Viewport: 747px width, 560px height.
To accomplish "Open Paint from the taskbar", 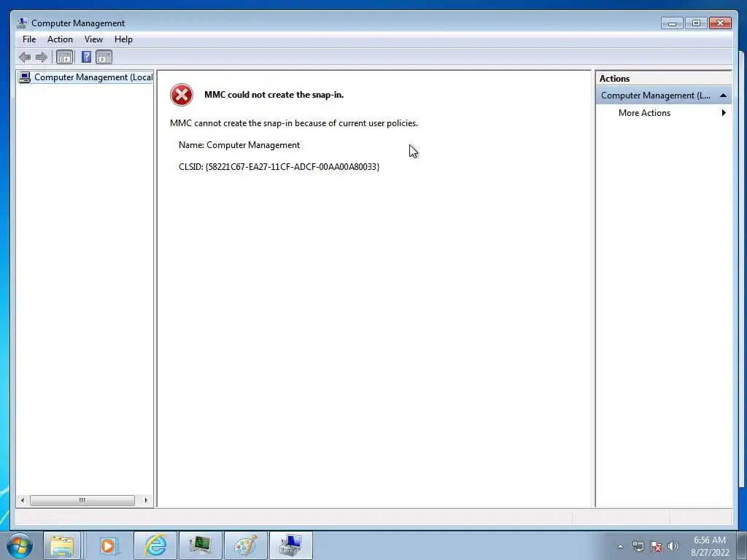I will [x=246, y=545].
